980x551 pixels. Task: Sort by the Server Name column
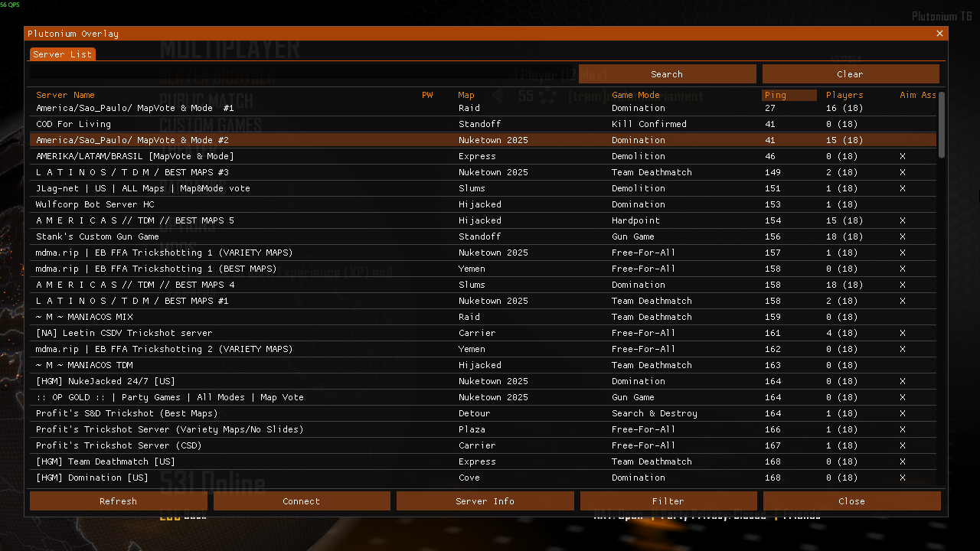coord(66,95)
